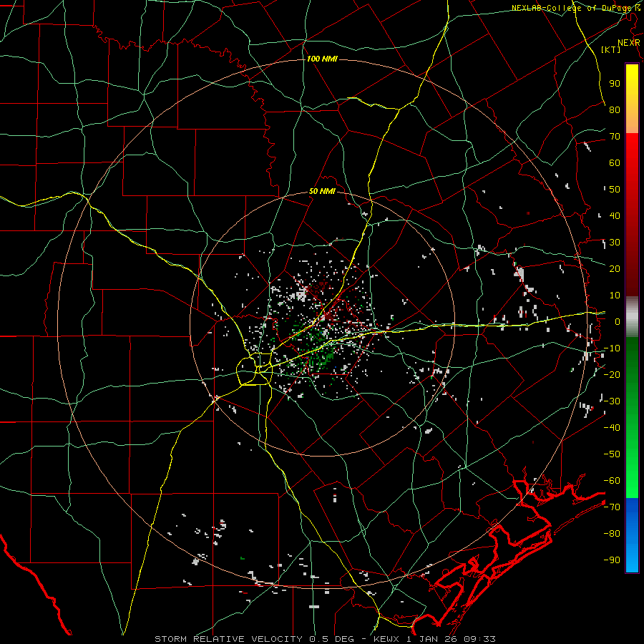This screenshot has width=644, height=644.
Task: Click the -10 knot scale value
Action: pos(612,348)
